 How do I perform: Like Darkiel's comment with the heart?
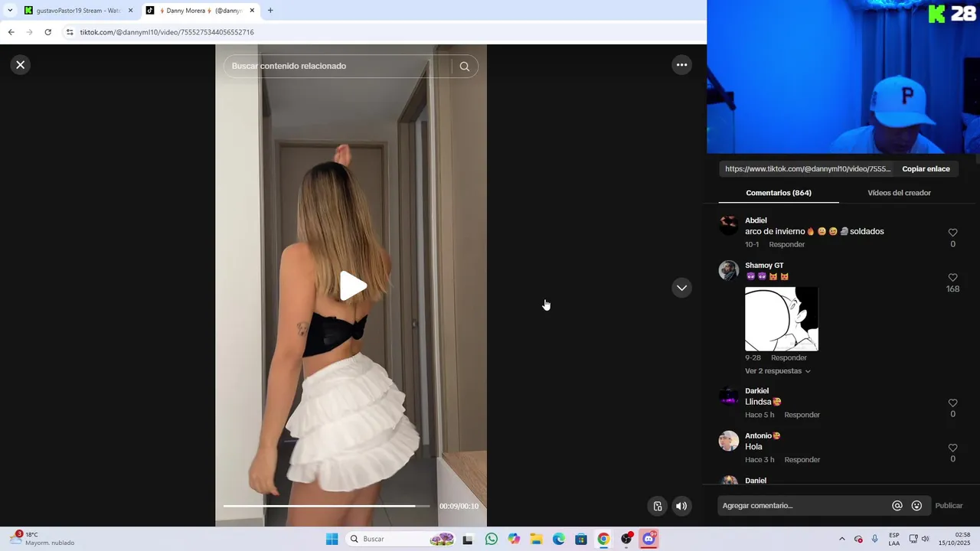coord(952,403)
